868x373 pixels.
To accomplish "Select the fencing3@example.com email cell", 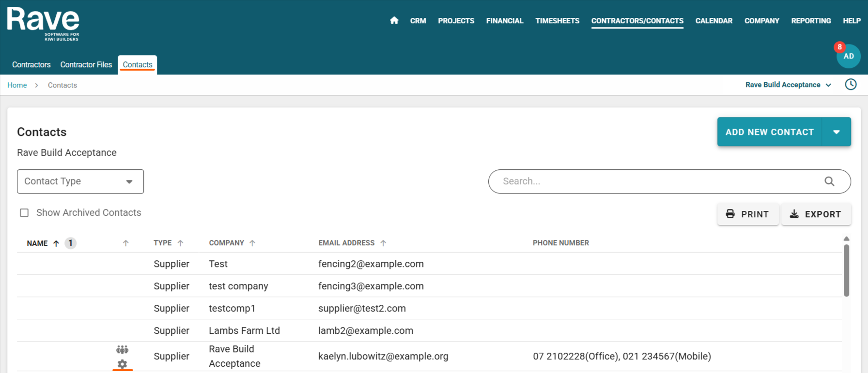I will pyautogui.click(x=371, y=286).
